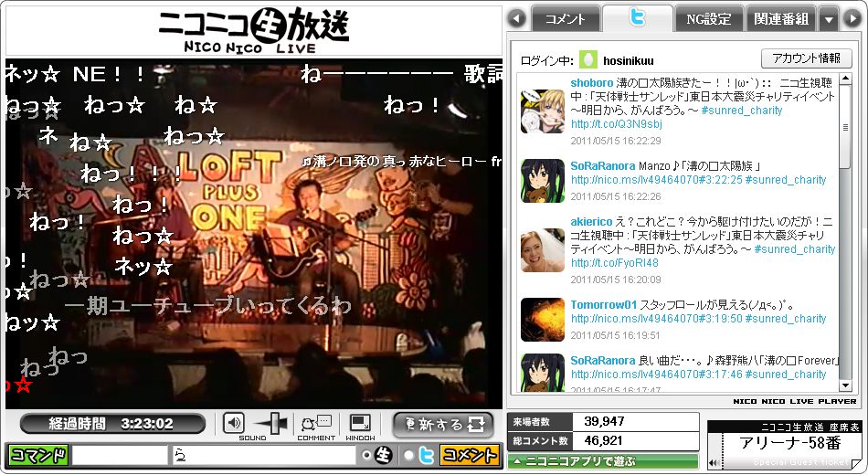Click the 生 broadcast icon
The width and height of the screenshot is (868, 475).
point(383,456)
